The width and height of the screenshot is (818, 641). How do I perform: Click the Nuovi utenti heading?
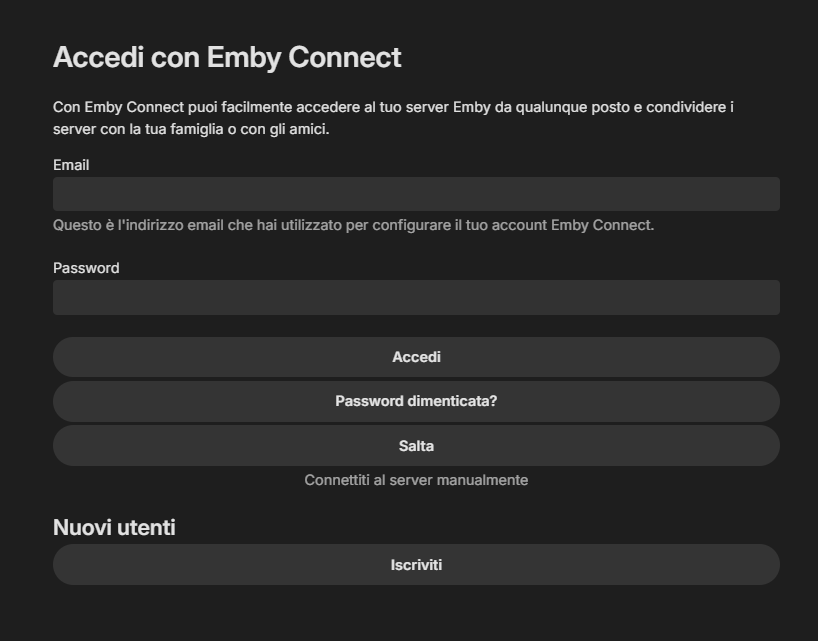coord(114,527)
